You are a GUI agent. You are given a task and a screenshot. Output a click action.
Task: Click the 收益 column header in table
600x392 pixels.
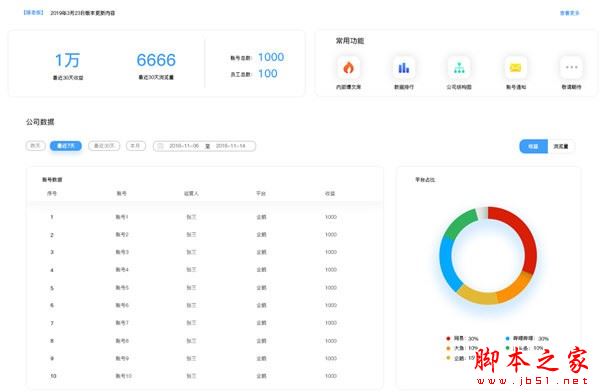pyautogui.click(x=330, y=194)
